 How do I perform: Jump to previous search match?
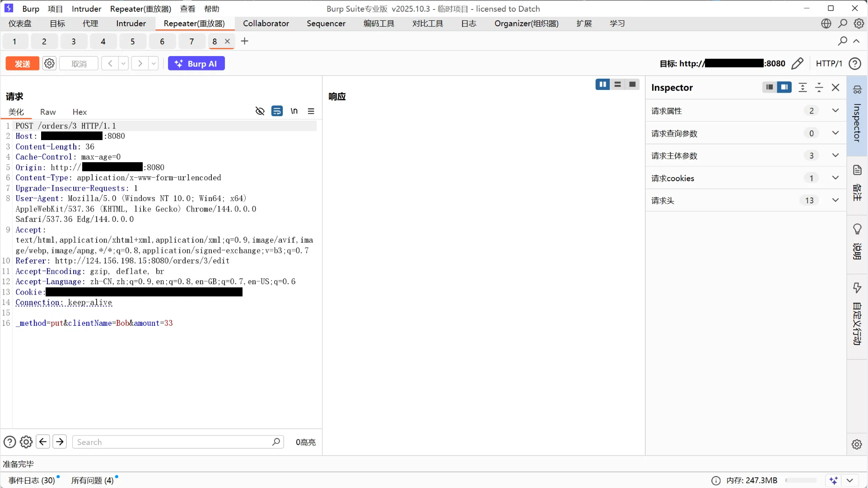[43, 442]
